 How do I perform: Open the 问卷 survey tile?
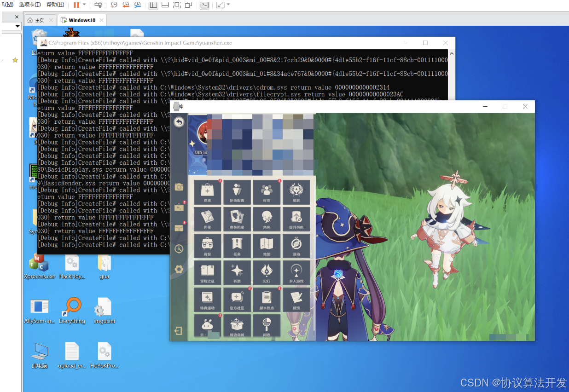point(267,326)
